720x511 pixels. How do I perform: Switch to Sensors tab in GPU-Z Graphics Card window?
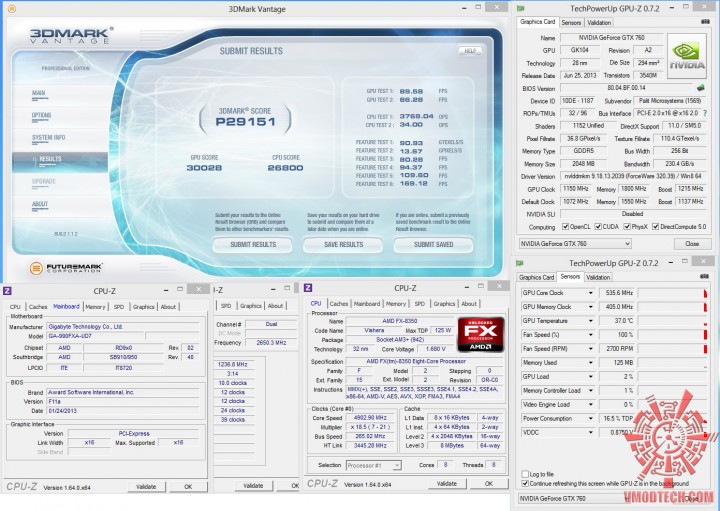coord(571,22)
